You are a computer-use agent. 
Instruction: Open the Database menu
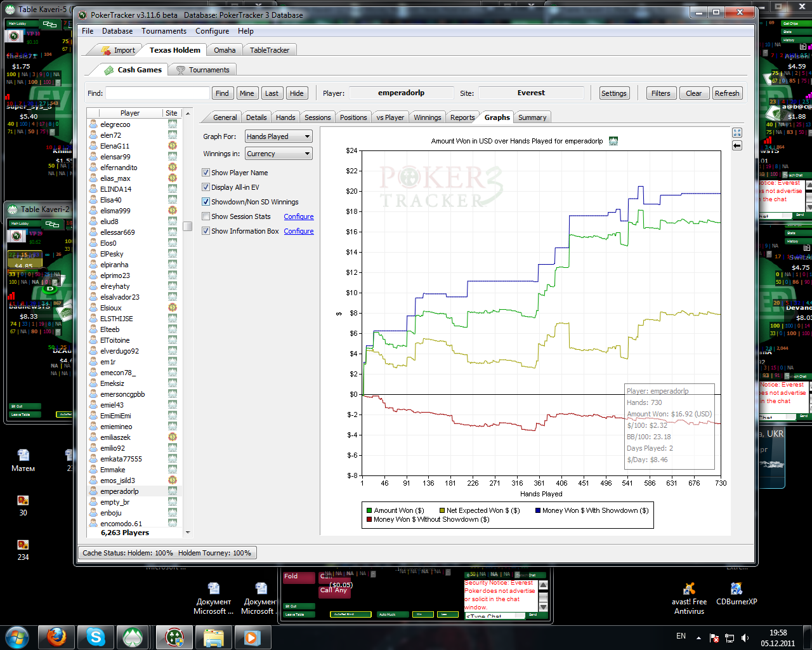coord(117,31)
